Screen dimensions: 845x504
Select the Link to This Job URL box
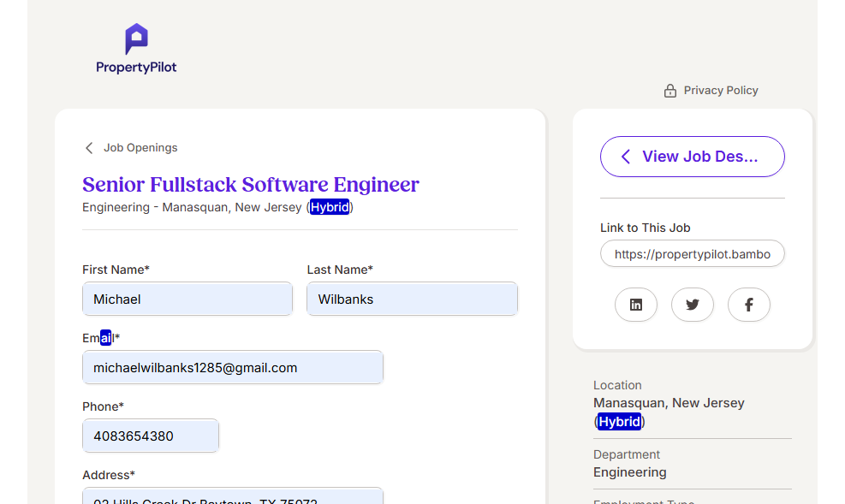click(692, 254)
